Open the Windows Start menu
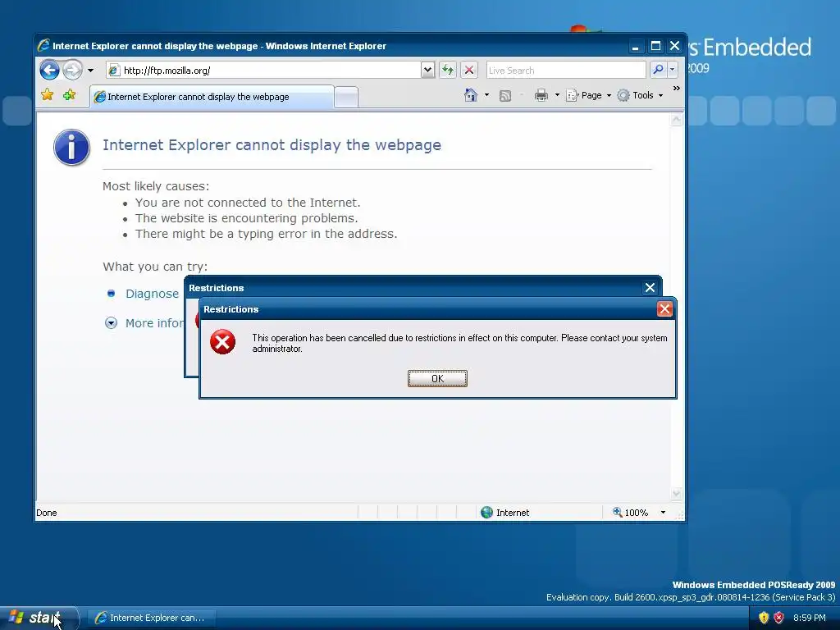 point(39,618)
